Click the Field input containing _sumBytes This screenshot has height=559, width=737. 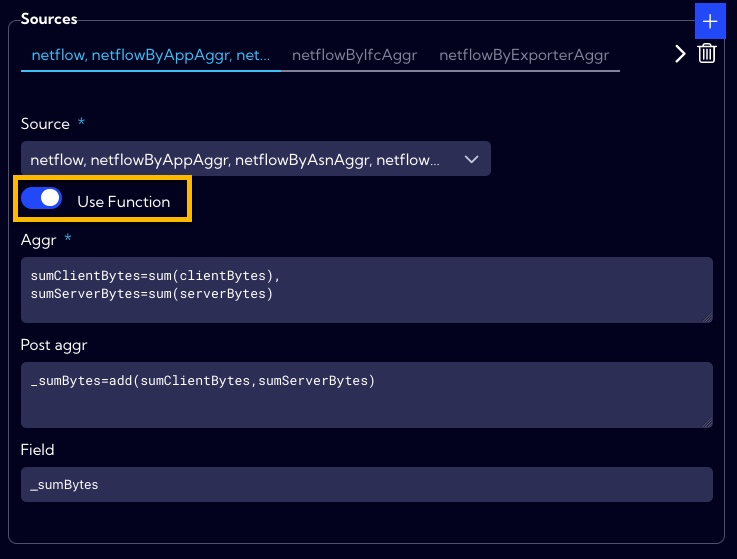[x=367, y=484]
